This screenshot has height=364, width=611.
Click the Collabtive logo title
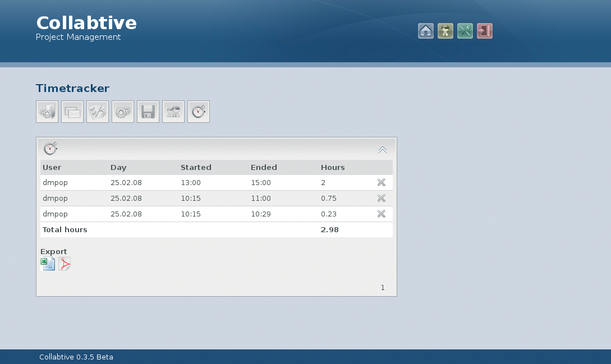(x=86, y=23)
